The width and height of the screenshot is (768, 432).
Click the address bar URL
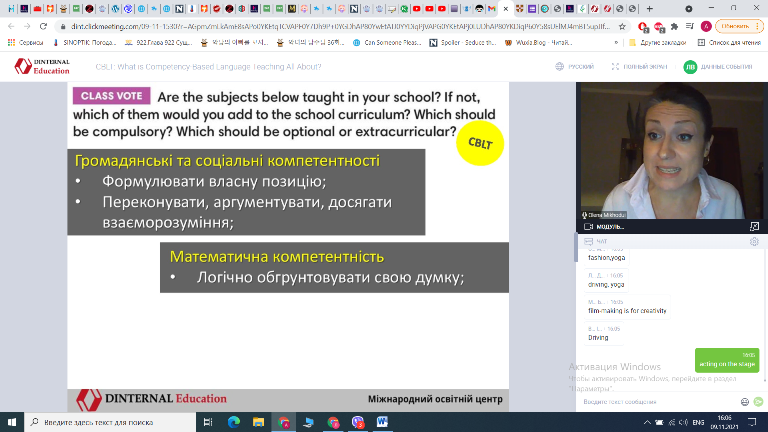[x=340, y=26]
